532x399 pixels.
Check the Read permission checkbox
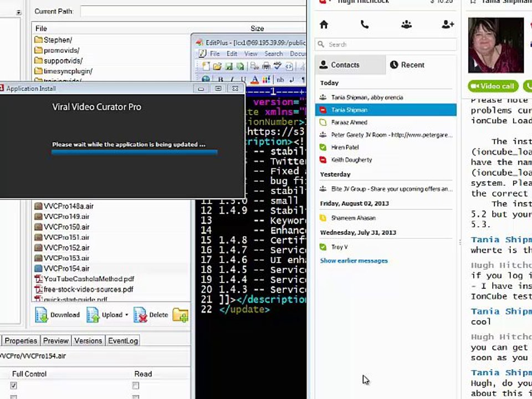pos(136,386)
